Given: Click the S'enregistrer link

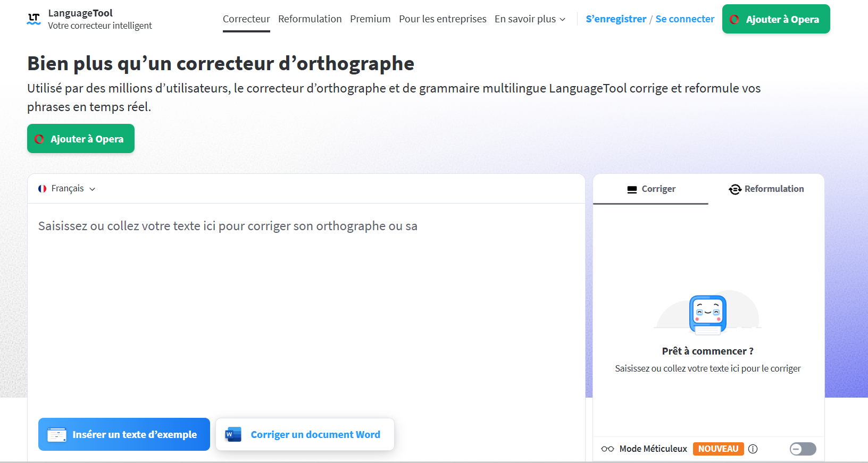Looking at the screenshot, I should (616, 19).
